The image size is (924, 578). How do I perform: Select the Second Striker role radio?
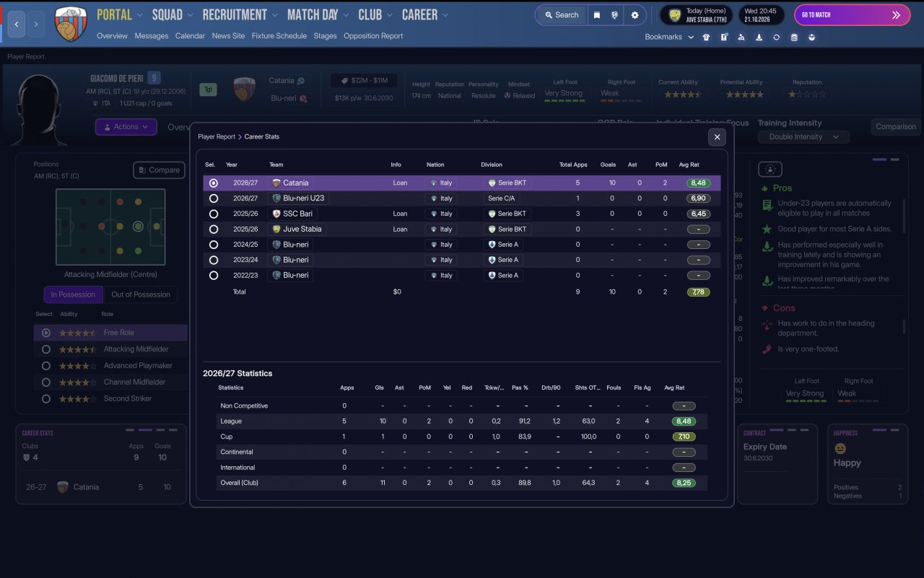pos(46,399)
